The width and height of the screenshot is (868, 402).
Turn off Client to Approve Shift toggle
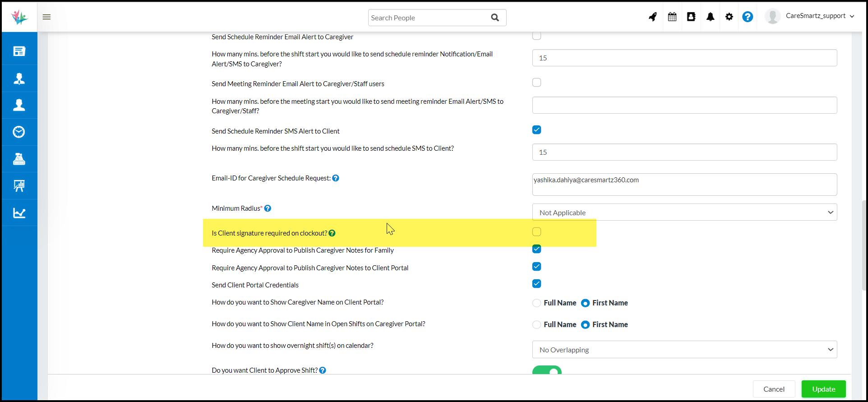547,371
